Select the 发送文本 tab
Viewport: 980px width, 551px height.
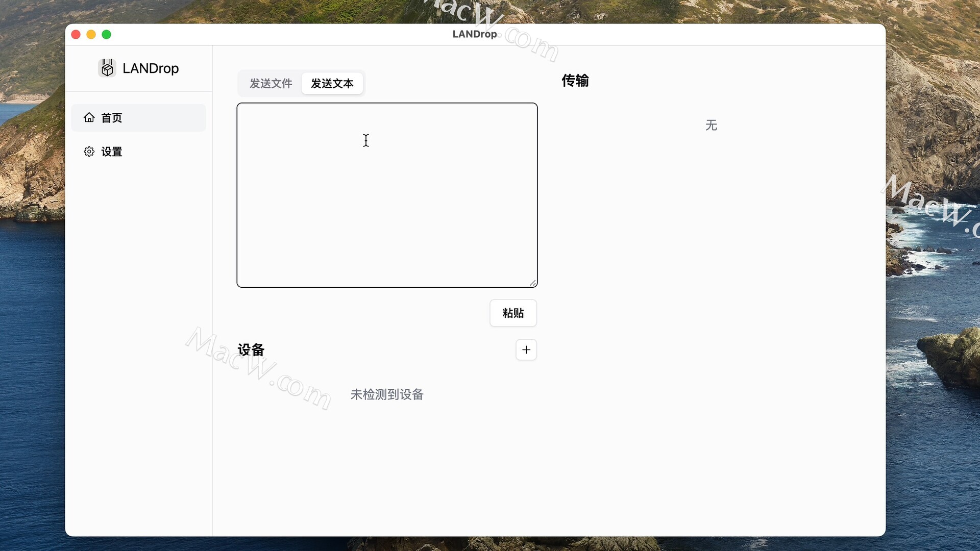click(x=332, y=83)
